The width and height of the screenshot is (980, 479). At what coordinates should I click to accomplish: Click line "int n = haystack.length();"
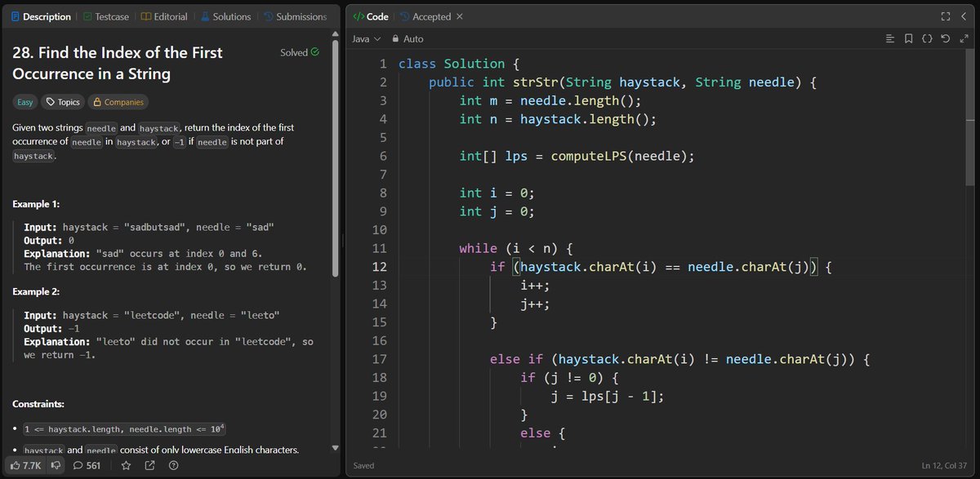(x=558, y=119)
